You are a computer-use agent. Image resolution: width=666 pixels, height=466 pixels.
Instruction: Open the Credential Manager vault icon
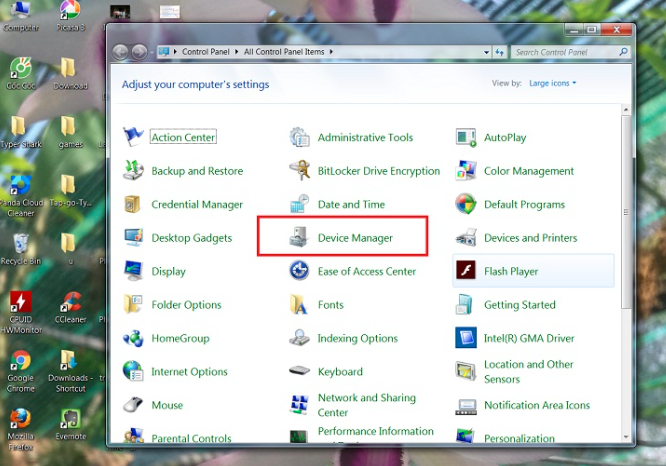click(133, 204)
